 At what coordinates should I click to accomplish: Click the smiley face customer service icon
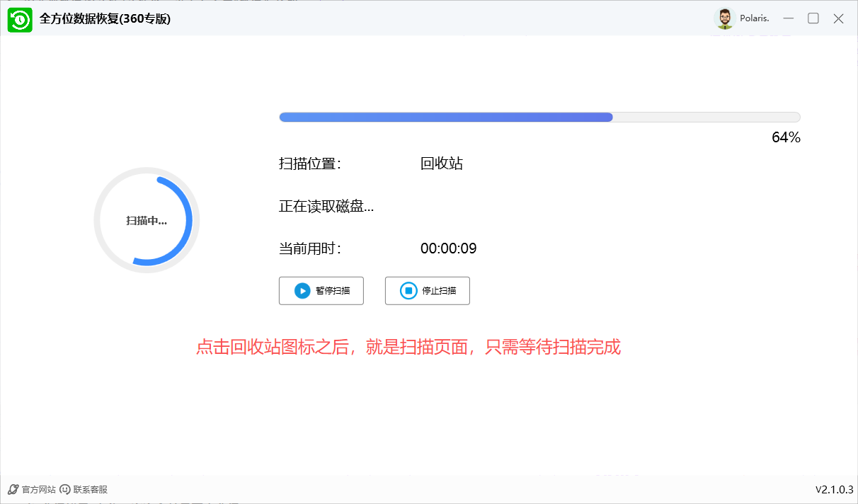coord(64,488)
